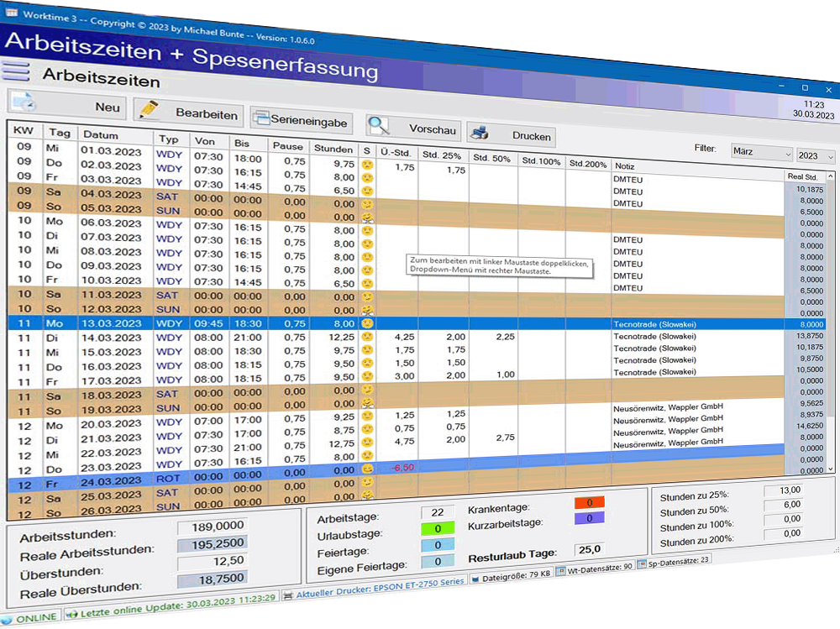This screenshot has width=840, height=629.
Task: Click the 11:23 clock and date display
Action: [x=813, y=109]
